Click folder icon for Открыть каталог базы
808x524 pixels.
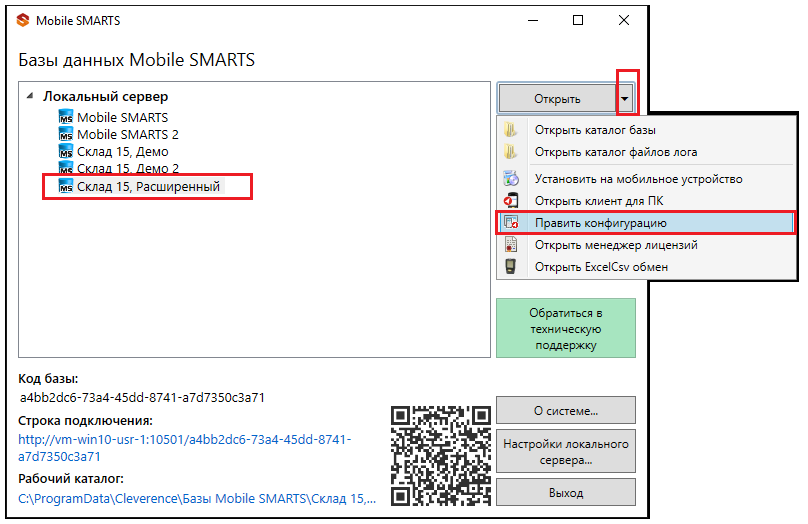[x=510, y=130]
